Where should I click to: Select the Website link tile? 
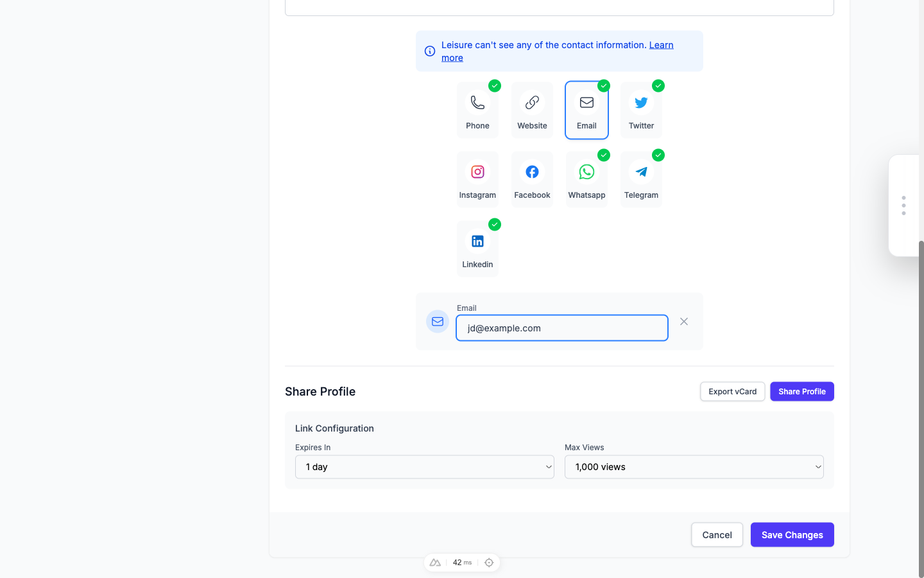coord(532,110)
